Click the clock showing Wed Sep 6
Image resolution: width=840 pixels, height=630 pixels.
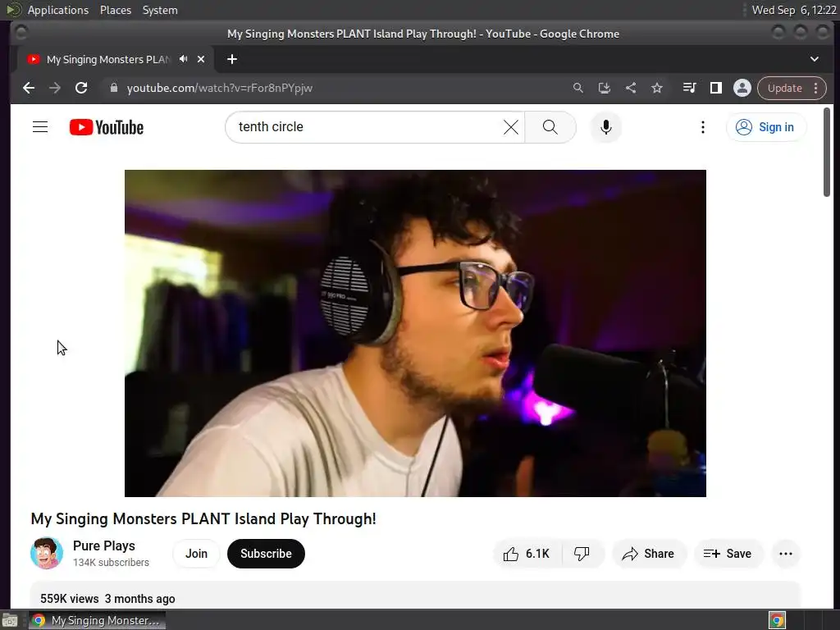[794, 10]
